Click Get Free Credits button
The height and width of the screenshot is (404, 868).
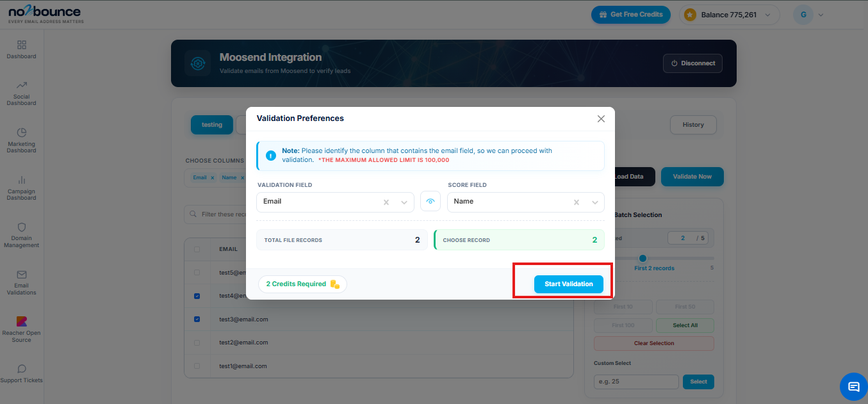click(x=631, y=15)
